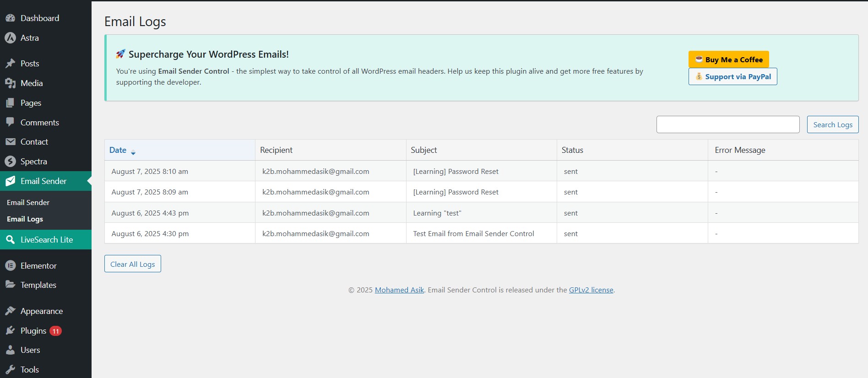The image size is (868, 378).
Task: Click Password Reset subject in 8:10 am row
Action: (x=456, y=171)
